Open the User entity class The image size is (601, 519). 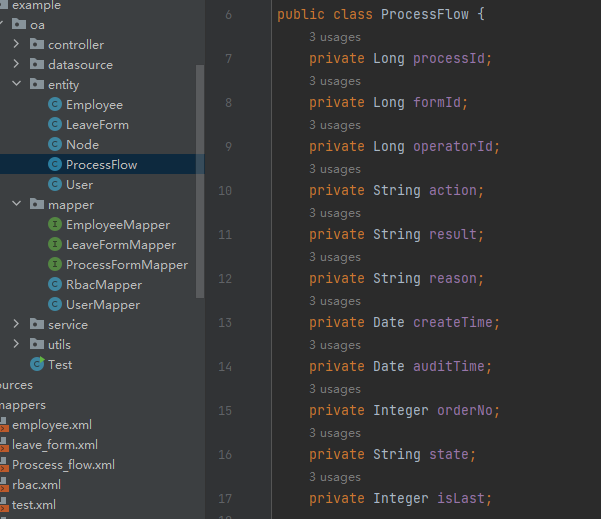(79, 185)
